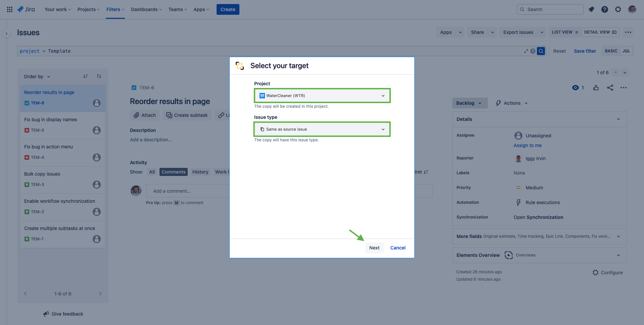Image resolution: width=644 pixels, height=325 pixels.
Task: Switch to LIST VIEW layout
Action: point(565,32)
